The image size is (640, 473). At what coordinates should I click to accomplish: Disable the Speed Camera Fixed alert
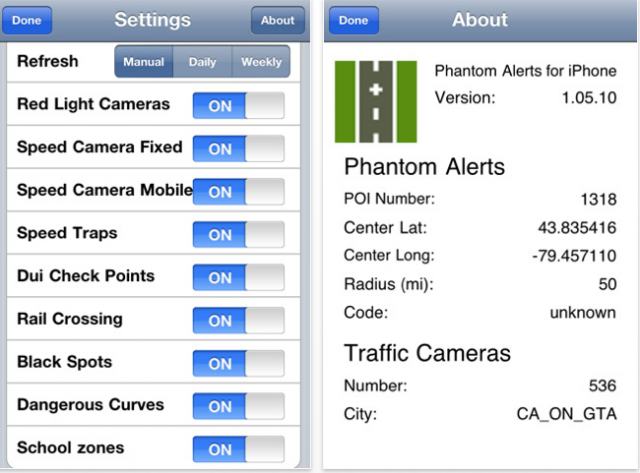(x=238, y=149)
